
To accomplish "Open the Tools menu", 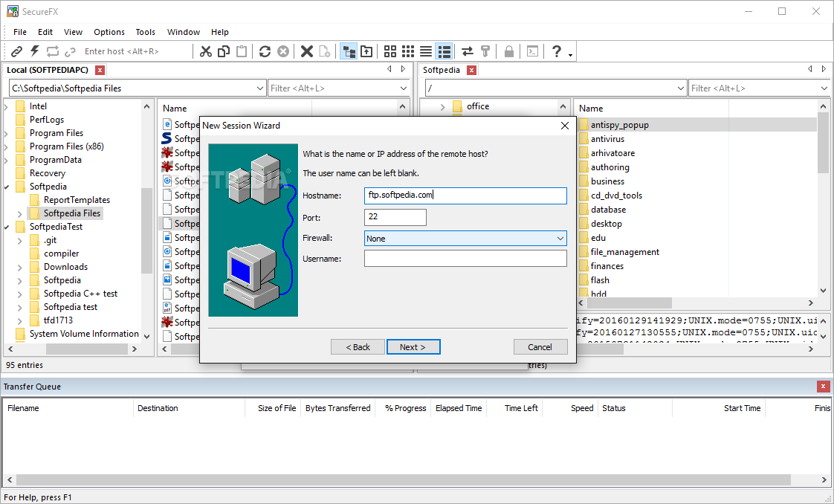I will [x=145, y=32].
